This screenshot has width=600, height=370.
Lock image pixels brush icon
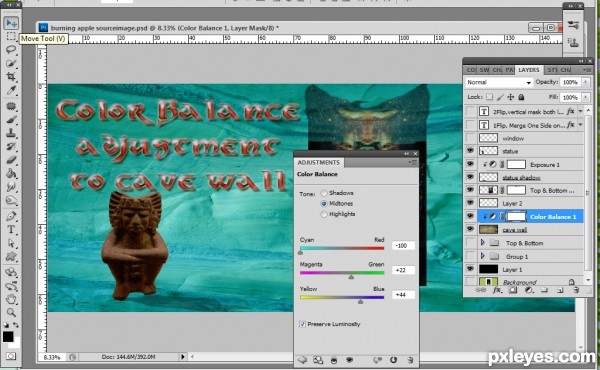(x=500, y=97)
